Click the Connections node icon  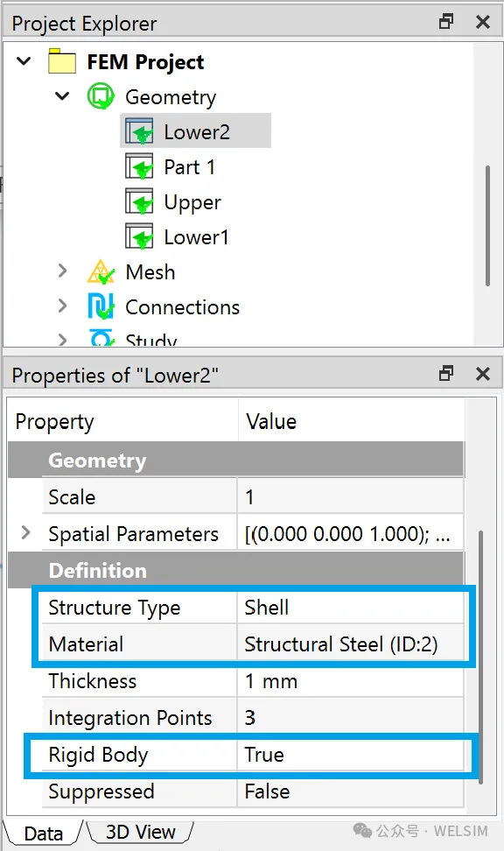coord(101,306)
